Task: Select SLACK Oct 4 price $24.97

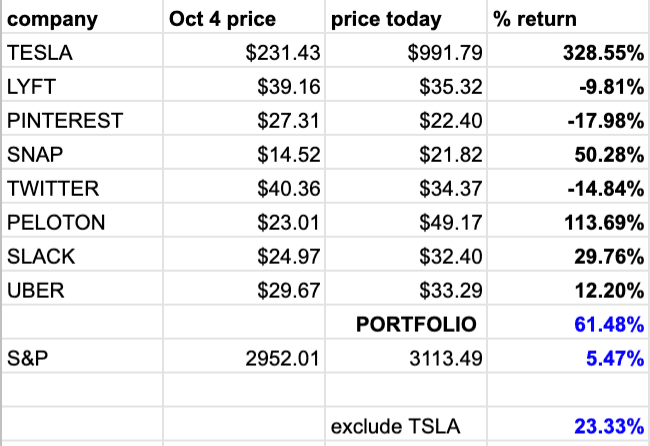Action: [244, 255]
